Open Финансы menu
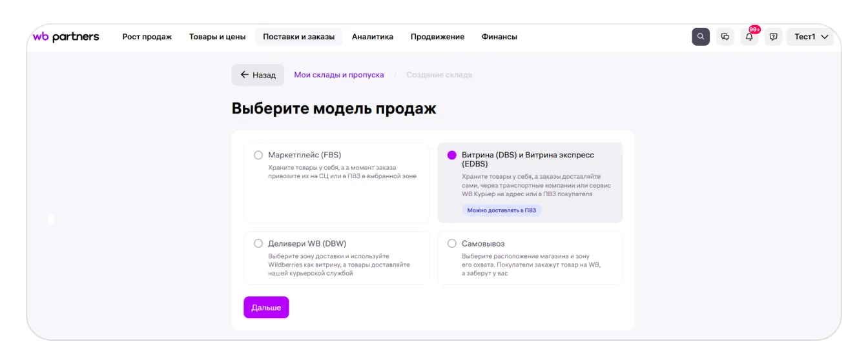The height and width of the screenshot is (364, 868). [x=499, y=37]
